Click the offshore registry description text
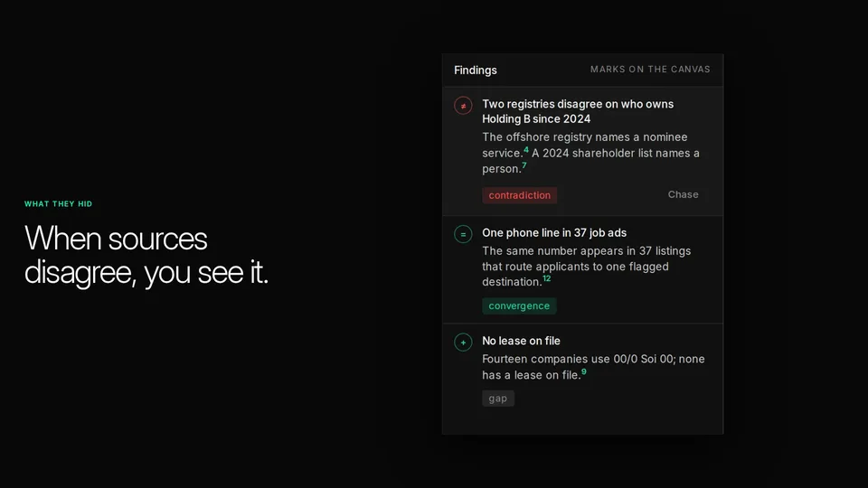The width and height of the screenshot is (868, 488). [590, 153]
